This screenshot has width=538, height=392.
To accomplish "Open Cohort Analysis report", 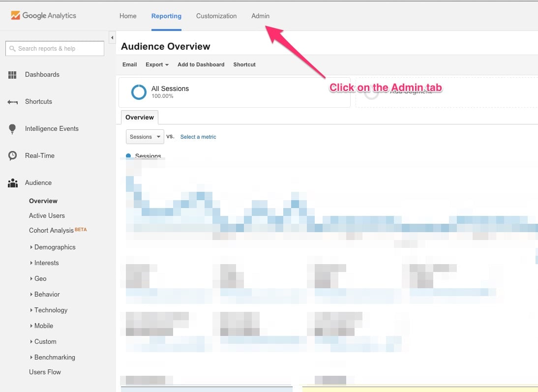I will pos(51,230).
